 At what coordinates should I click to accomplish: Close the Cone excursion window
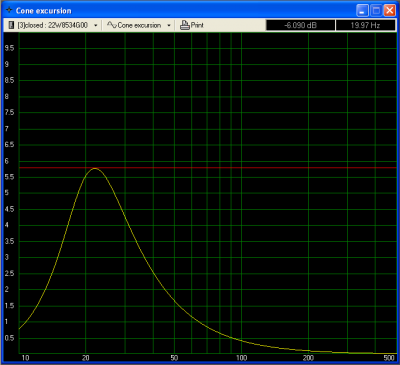[x=389, y=11]
